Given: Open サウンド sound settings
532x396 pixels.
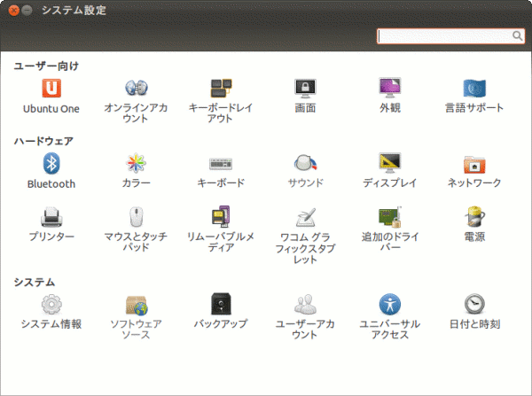Looking at the screenshot, I should 306,165.
